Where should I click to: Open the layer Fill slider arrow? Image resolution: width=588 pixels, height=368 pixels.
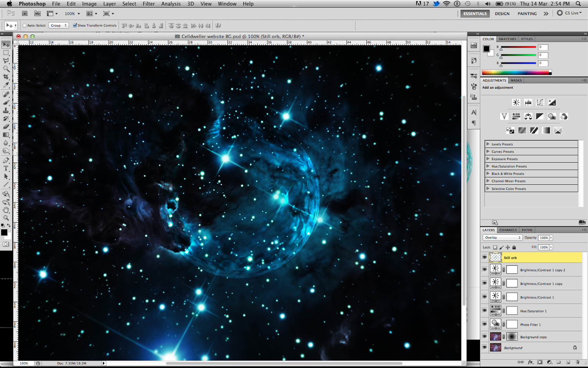click(551, 247)
